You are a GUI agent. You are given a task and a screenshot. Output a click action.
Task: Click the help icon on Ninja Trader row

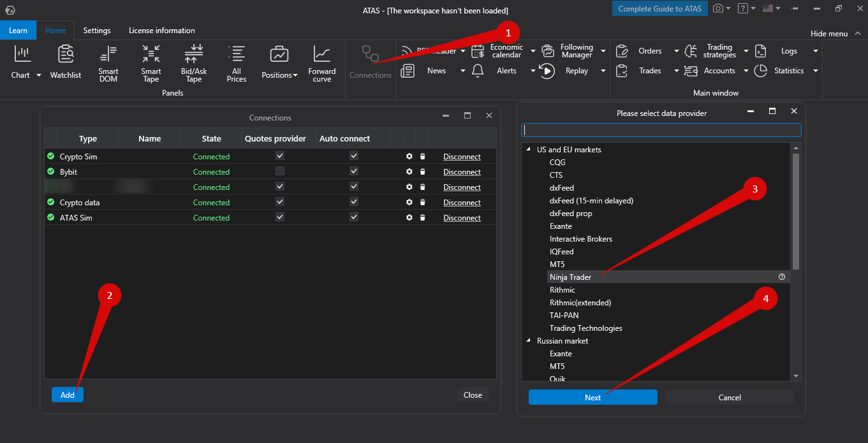coord(782,277)
